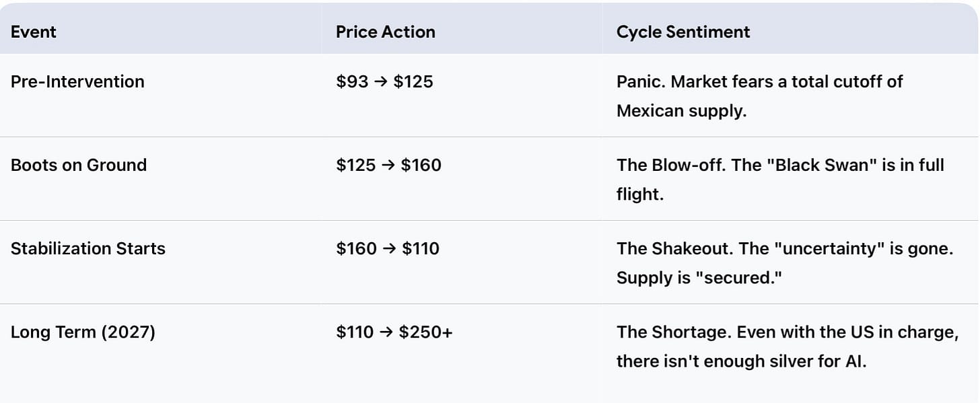The image size is (980, 403).
Task: Select the Long Term (2027) event cell
Action: [83, 332]
